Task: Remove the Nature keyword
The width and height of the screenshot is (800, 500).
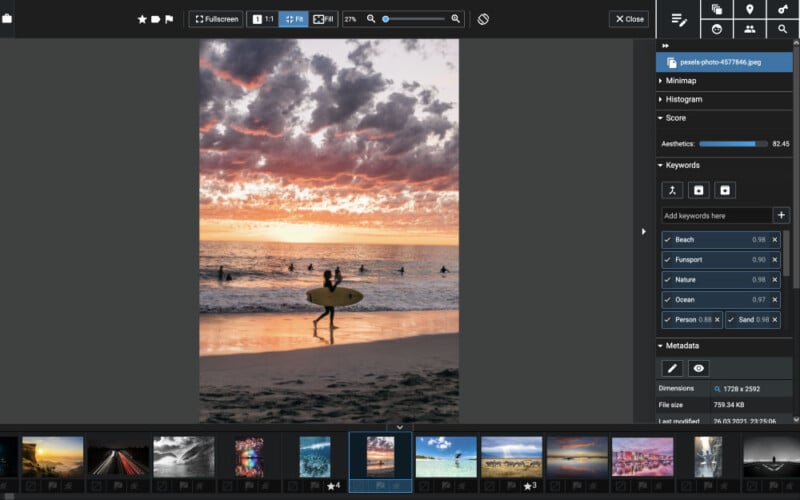Action: 774,280
